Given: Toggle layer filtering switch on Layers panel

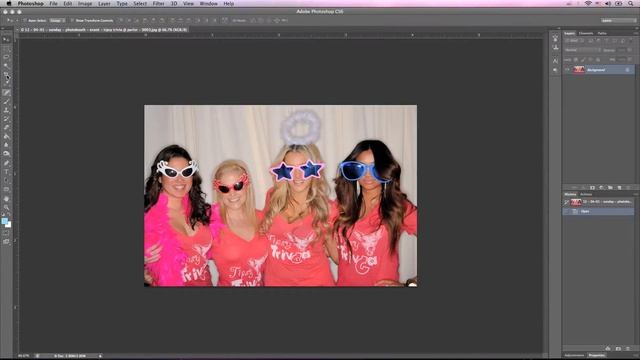Looking at the screenshot, I should click(x=631, y=40).
